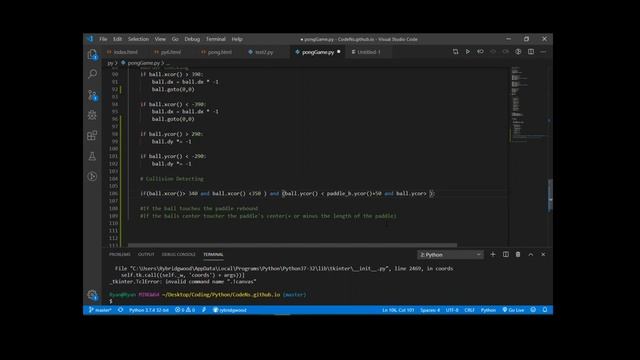640x360 pixels.
Task: Open the Extensions view
Action: 92,136
